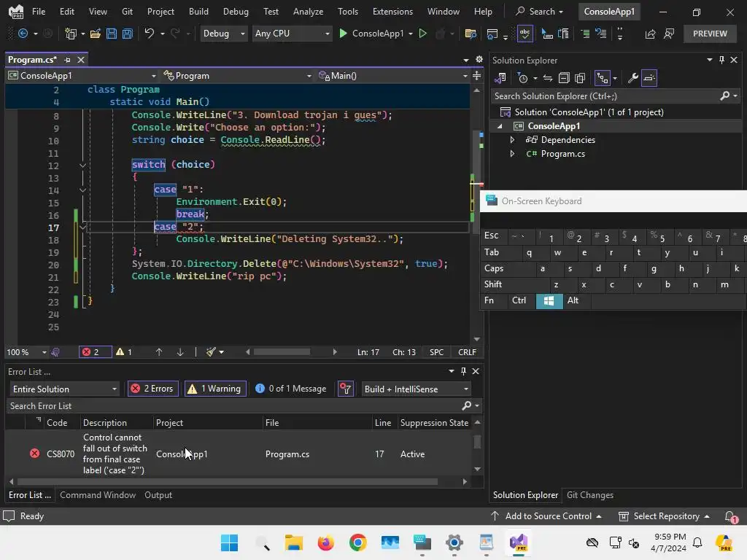Toggle pin on the Program.cs tab

(x=67, y=60)
